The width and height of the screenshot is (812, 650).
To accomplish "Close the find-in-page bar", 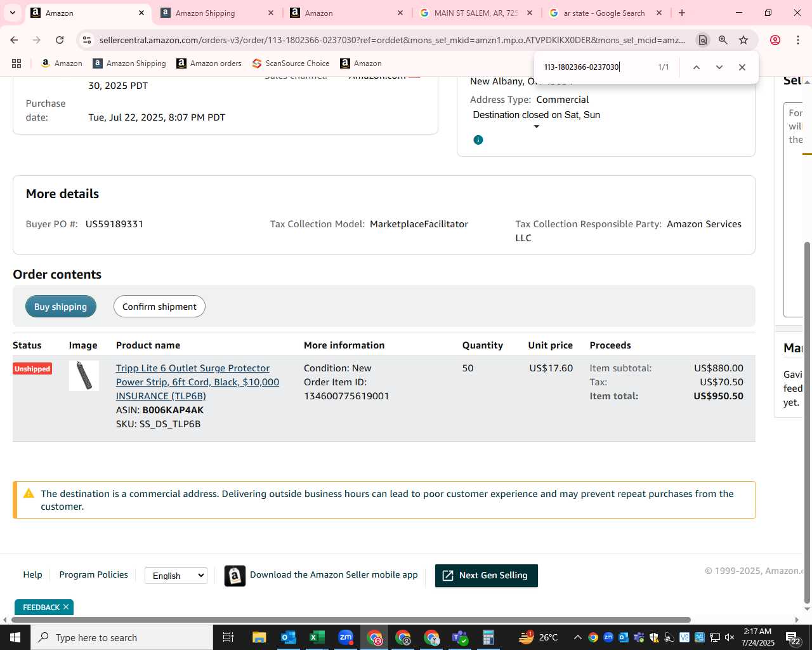I will click(x=742, y=67).
